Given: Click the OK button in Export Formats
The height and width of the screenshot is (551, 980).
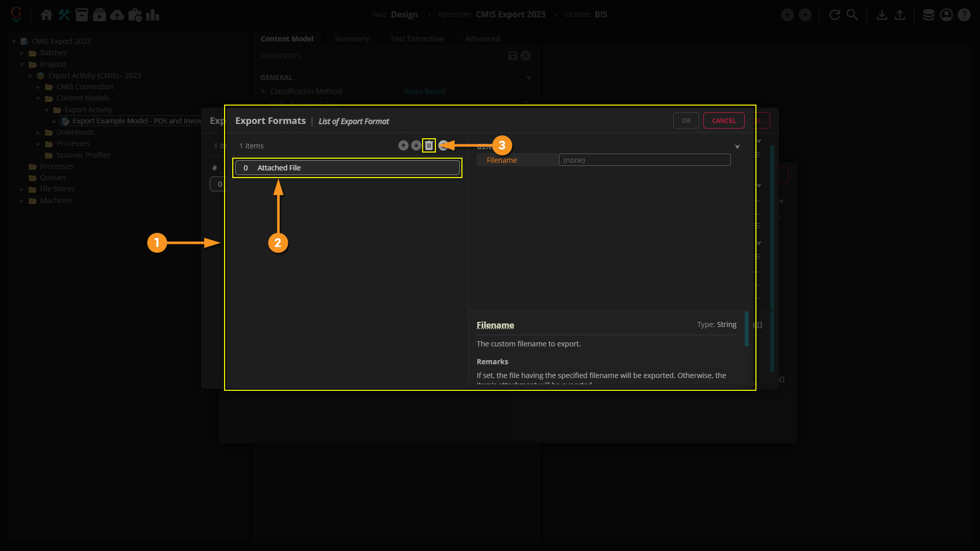Looking at the screenshot, I should [686, 121].
